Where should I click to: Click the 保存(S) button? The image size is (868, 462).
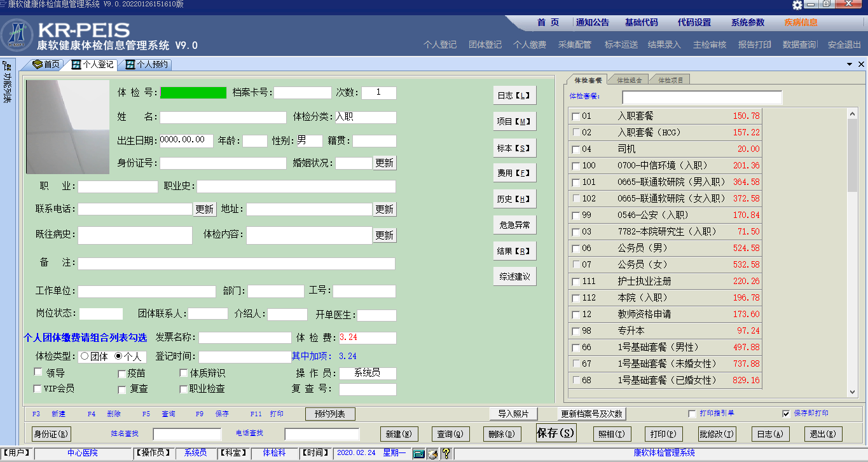556,433
